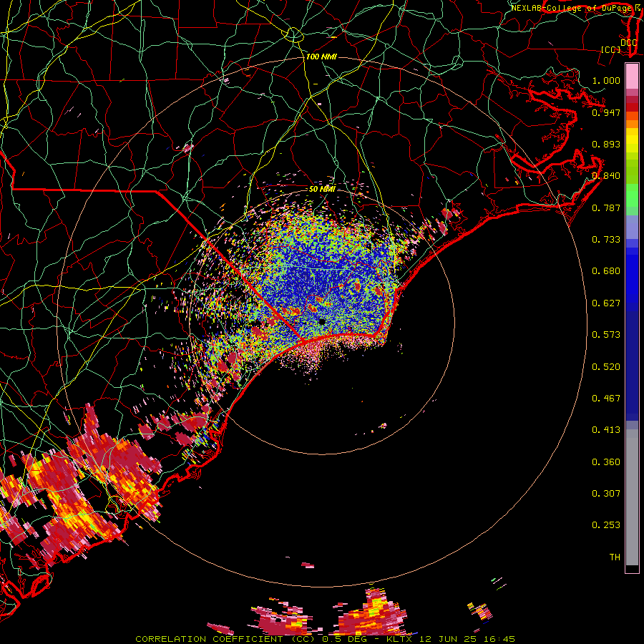
Task: Pick the black swatch below TH
Action: [632, 568]
